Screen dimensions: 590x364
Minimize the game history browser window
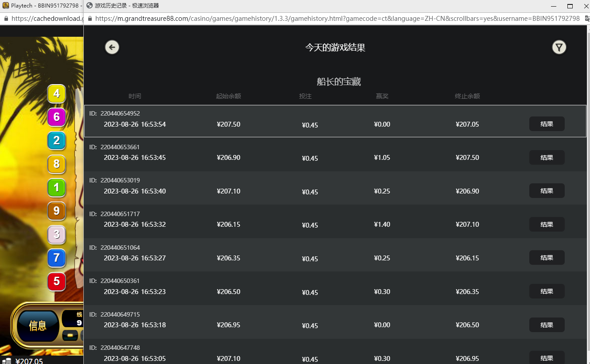point(553,6)
